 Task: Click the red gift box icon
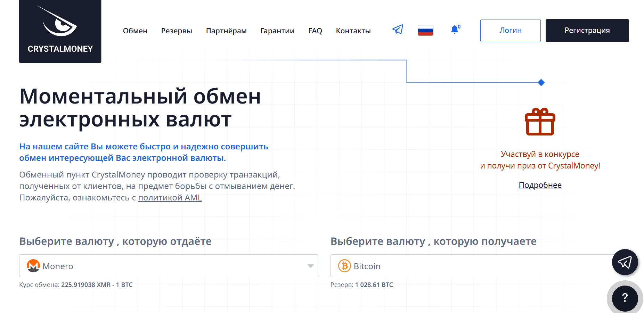(x=540, y=122)
